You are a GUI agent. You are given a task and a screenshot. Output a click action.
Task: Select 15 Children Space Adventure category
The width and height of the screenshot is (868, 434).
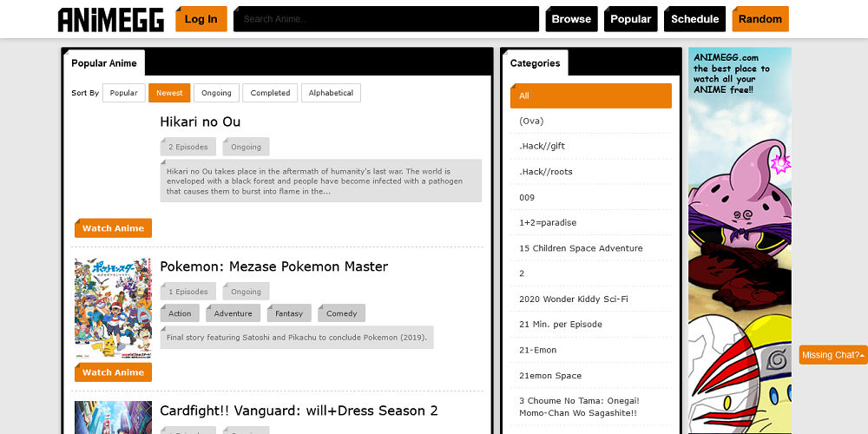[x=590, y=248]
